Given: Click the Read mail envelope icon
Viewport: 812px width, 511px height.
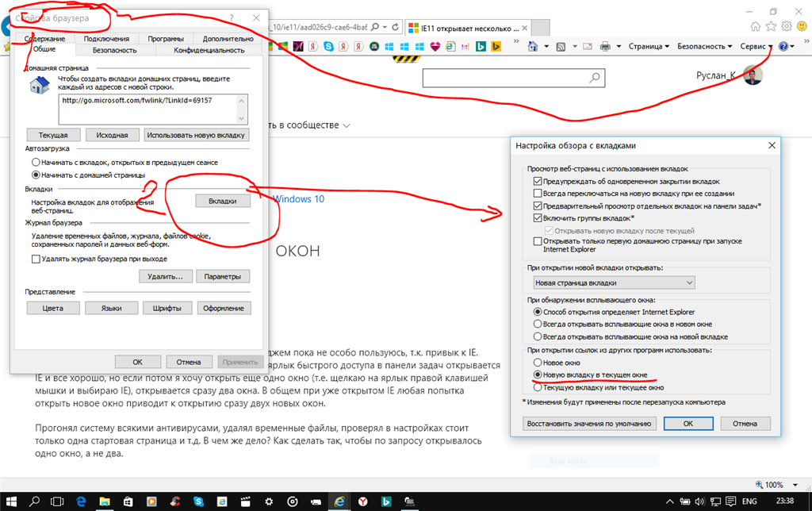Looking at the screenshot, I should coord(588,46).
